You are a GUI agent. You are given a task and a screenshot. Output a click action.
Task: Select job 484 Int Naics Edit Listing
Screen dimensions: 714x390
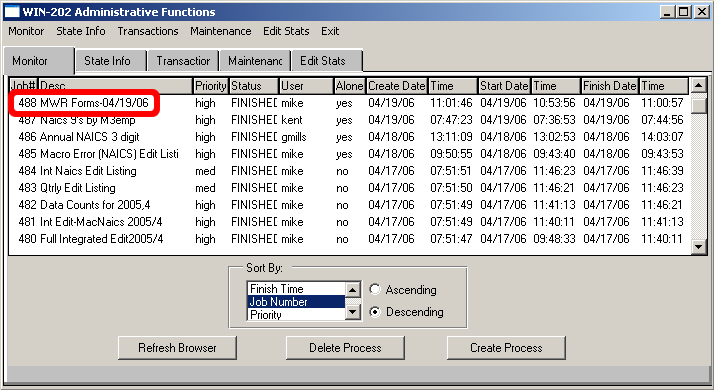coord(349,171)
